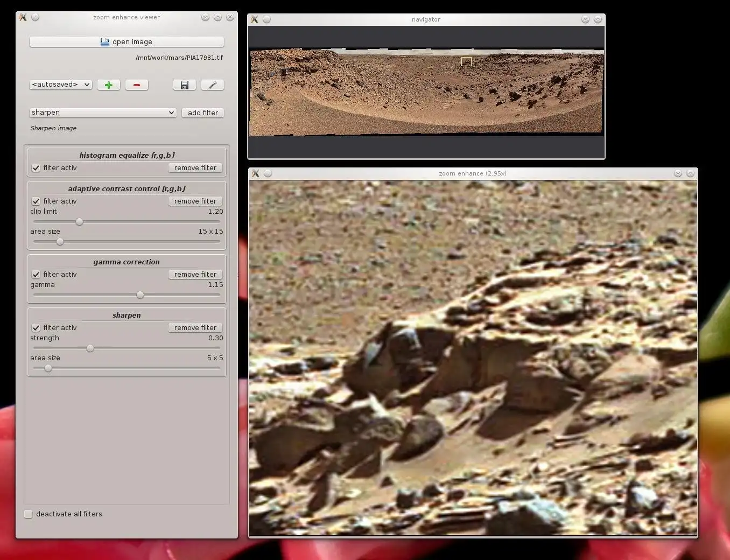Enable the deactivate all filters checkbox
This screenshot has height=560, width=730.
pyautogui.click(x=29, y=514)
